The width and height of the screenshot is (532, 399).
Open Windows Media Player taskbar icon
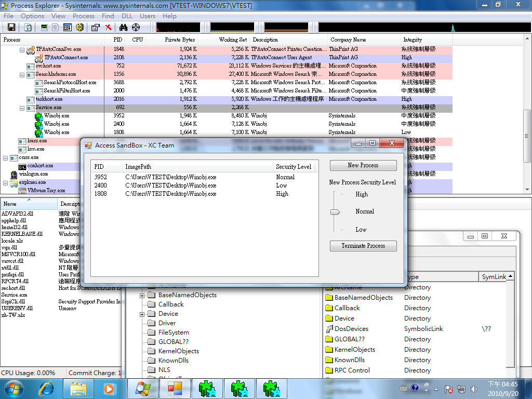(x=109, y=389)
